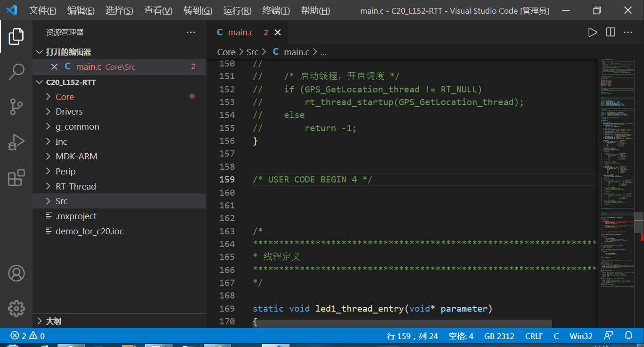Open notifications bell in status bar
The height and width of the screenshot is (347, 644).
point(628,336)
